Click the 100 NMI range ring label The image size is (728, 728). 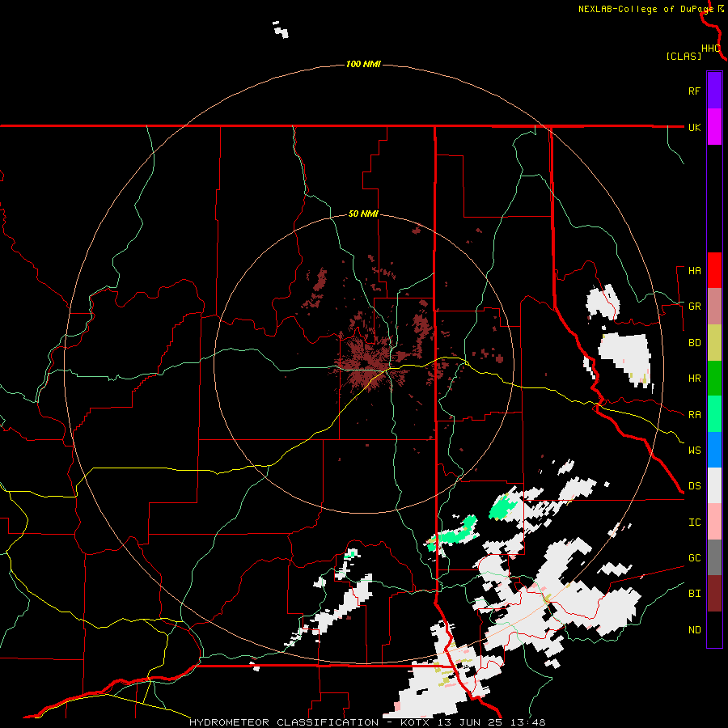coord(363,64)
